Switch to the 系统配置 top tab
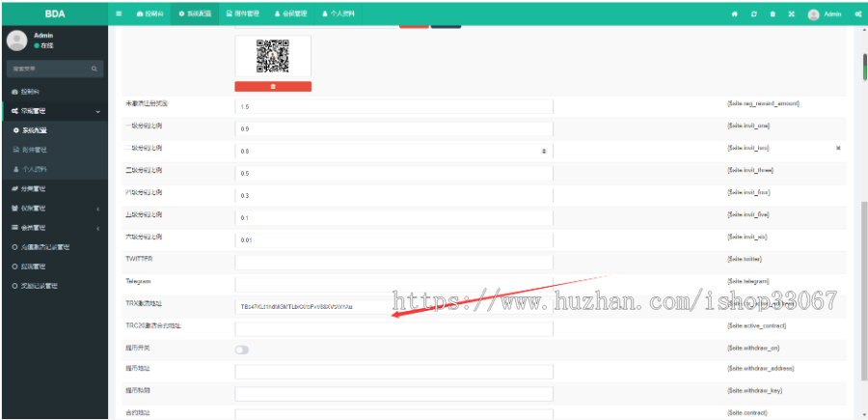 (195, 14)
